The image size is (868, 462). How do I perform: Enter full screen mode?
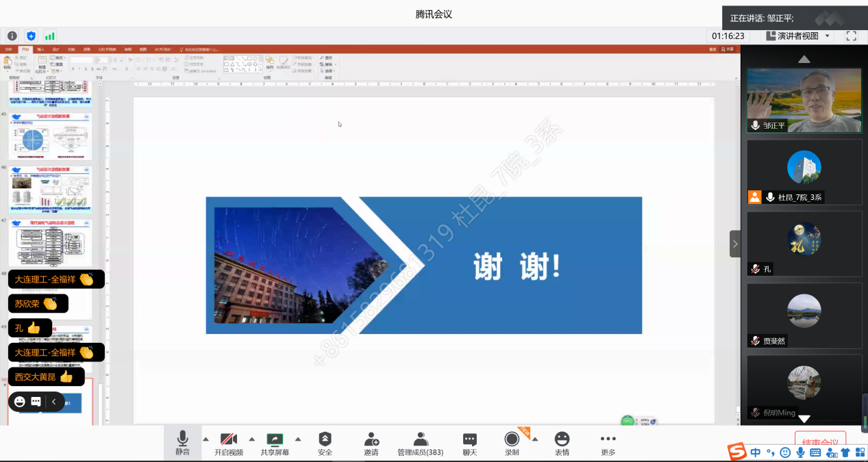coord(852,36)
